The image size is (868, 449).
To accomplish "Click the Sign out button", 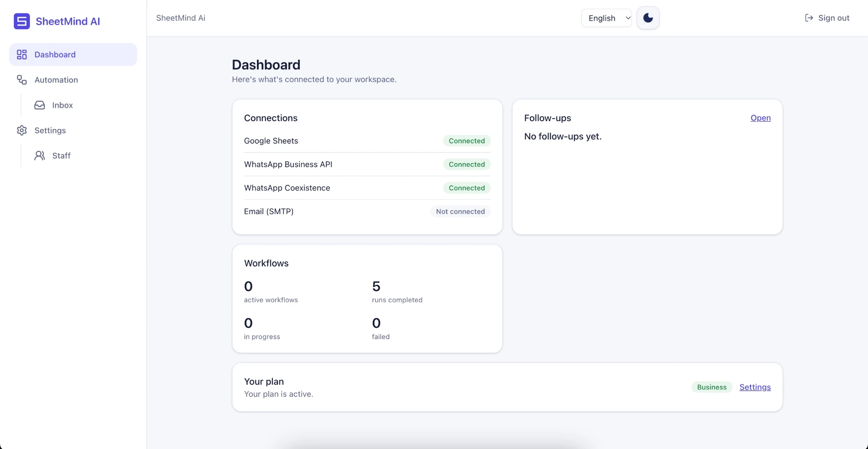I will tap(827, 18).
